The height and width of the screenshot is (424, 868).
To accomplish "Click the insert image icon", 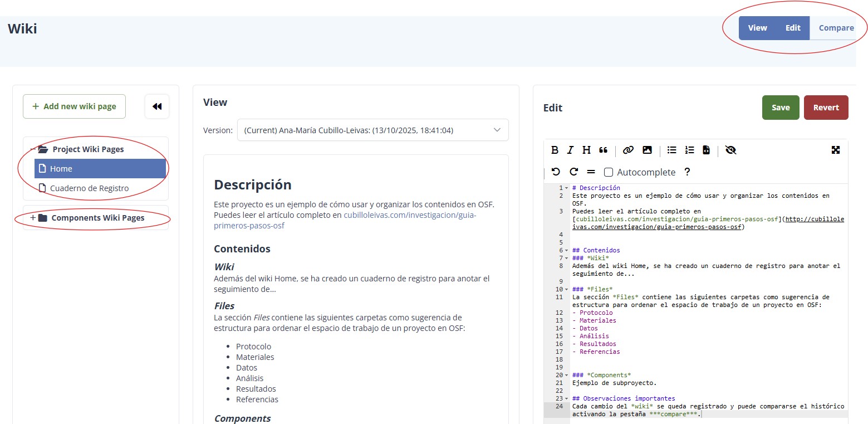I will (x=647, y=150).
